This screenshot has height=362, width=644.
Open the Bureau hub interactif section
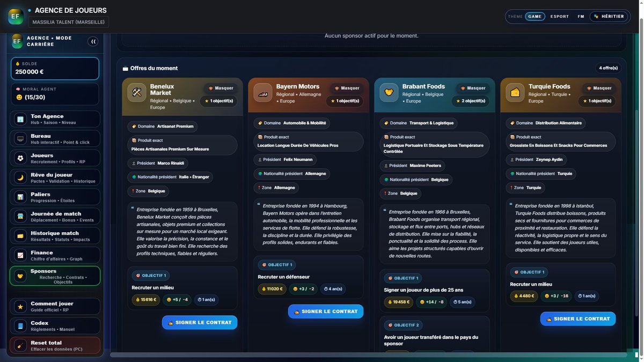click(55, 138)
